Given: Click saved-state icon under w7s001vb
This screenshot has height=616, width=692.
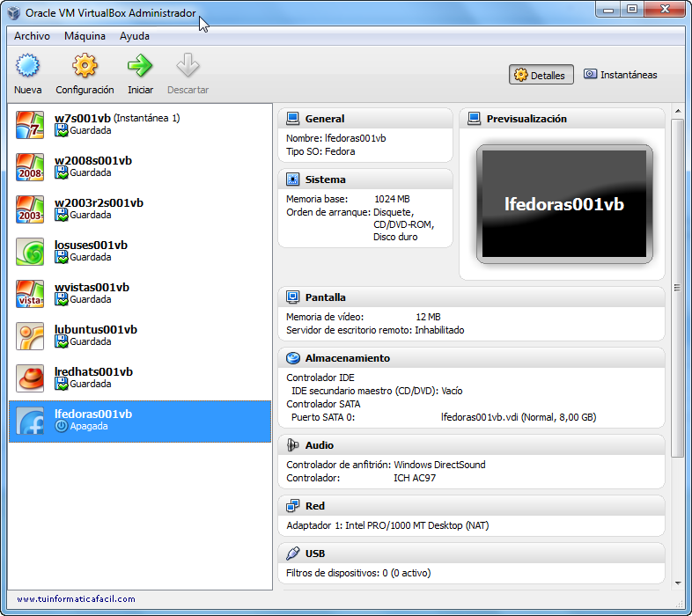Looking at the screenshot, I should (61, 130).
